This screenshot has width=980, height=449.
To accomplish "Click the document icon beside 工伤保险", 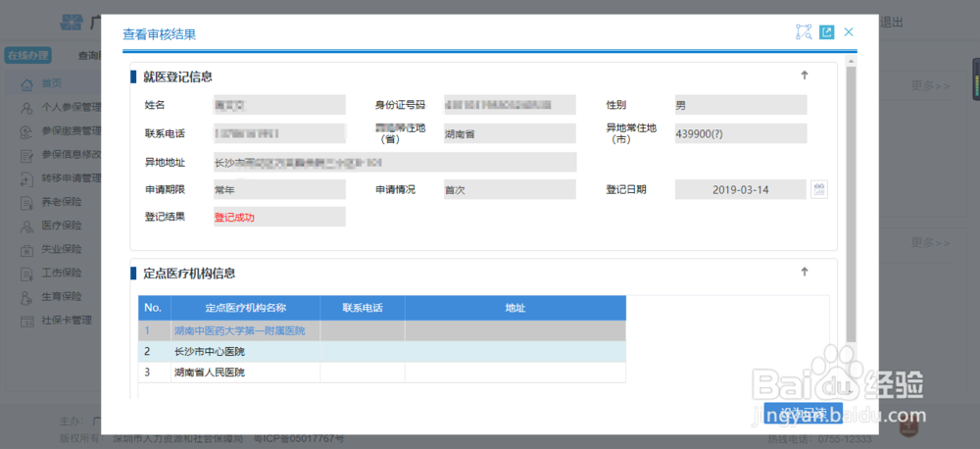I will 26,274.
